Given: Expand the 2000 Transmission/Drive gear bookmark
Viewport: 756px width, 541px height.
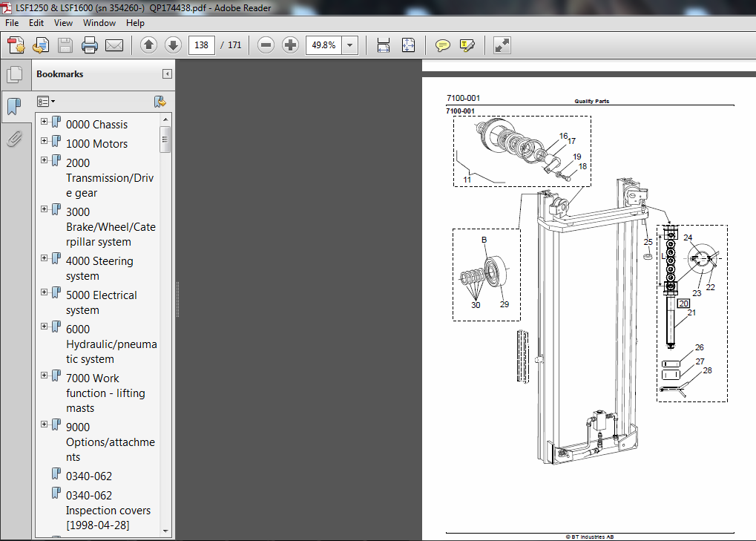Looking at the screenshot, I should [44, 160].
